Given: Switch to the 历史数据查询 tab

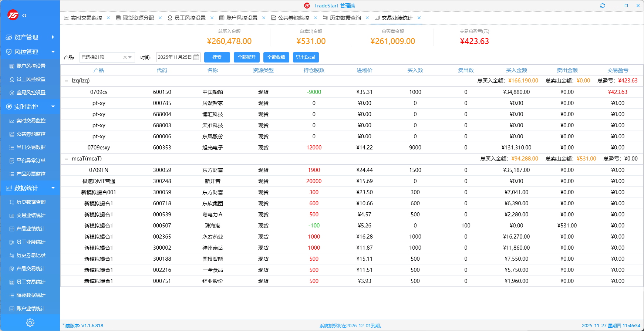Looking at the screenshot, I should [x=345, y=18].
